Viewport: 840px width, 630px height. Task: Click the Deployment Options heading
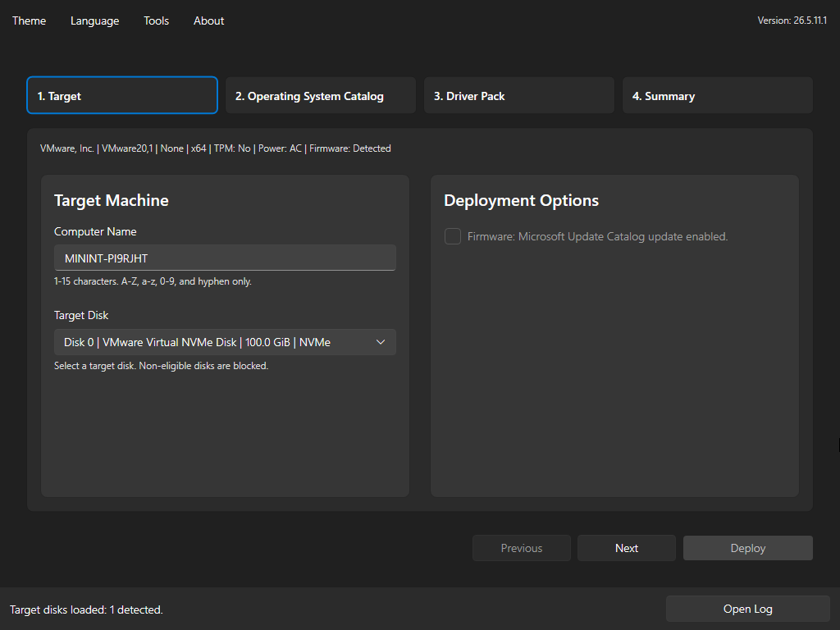coord(521,200)
